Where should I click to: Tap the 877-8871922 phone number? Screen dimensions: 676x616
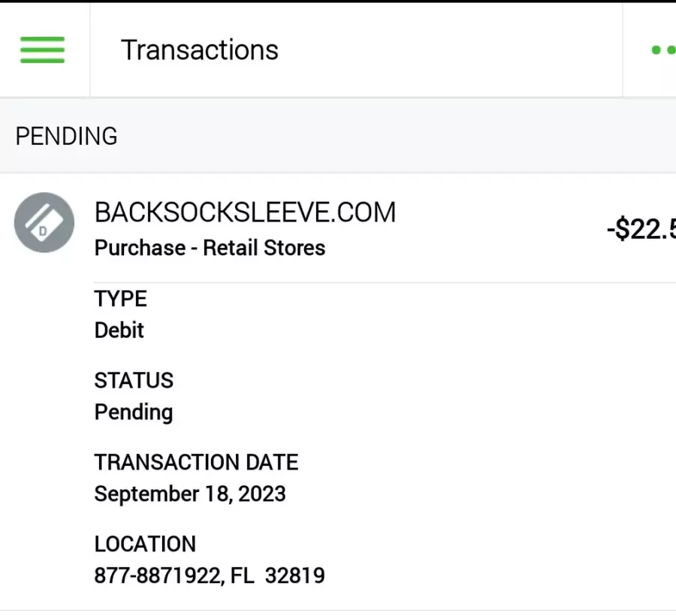click(x=158, y=575)
